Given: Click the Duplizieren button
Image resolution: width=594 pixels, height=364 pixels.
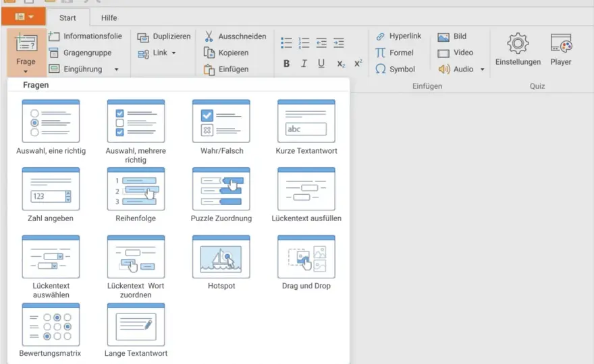Looking at the screenshot, I should [164, 36].
